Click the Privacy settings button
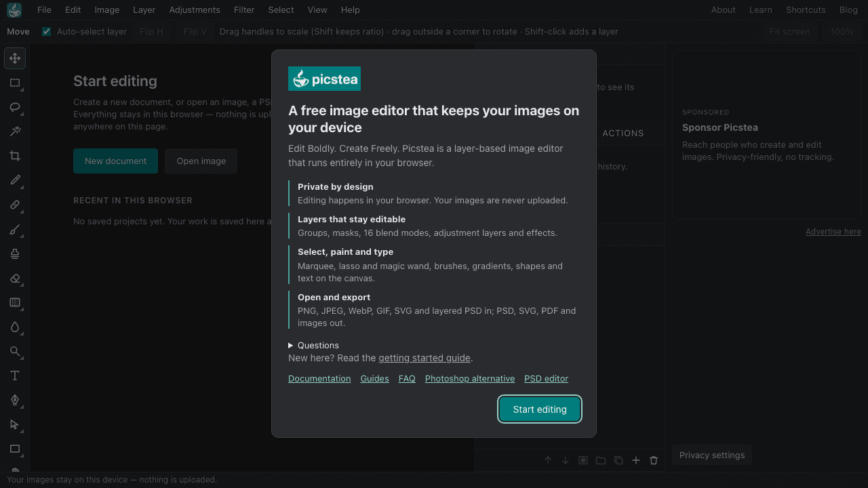 click(712, 455)
